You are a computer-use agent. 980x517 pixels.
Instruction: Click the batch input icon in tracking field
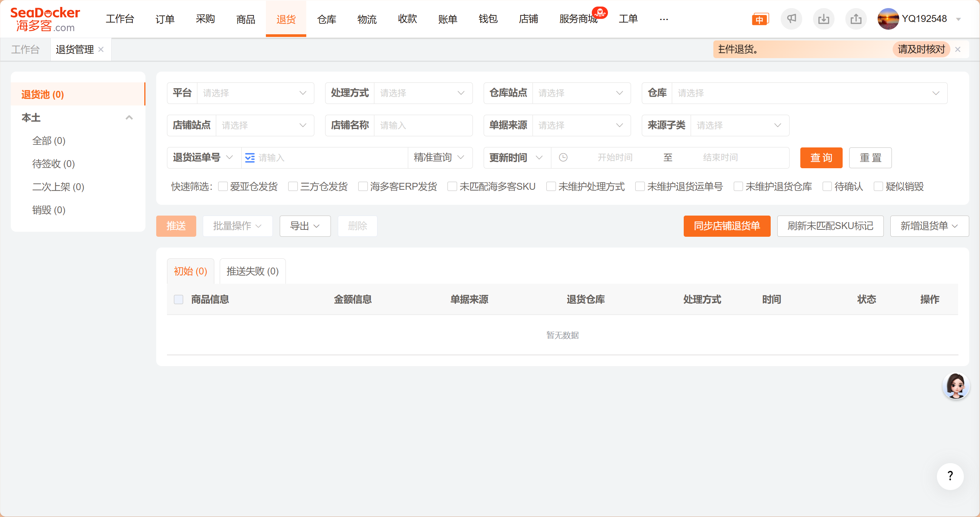250,158
